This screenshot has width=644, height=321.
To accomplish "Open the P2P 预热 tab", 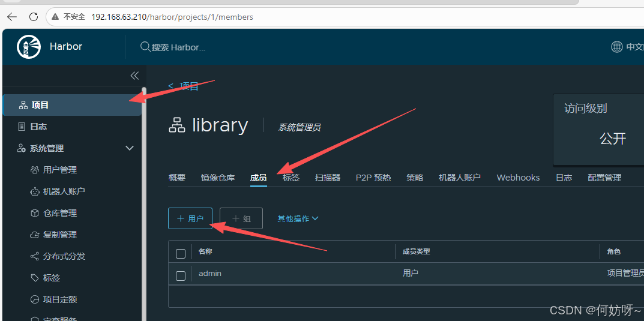I will [373, 178].
